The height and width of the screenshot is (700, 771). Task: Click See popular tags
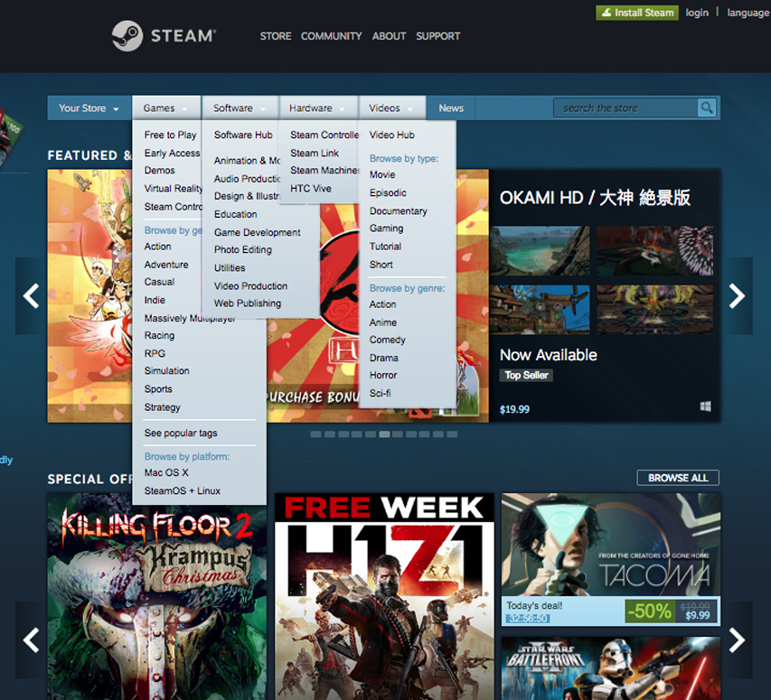tap(181, 433)
